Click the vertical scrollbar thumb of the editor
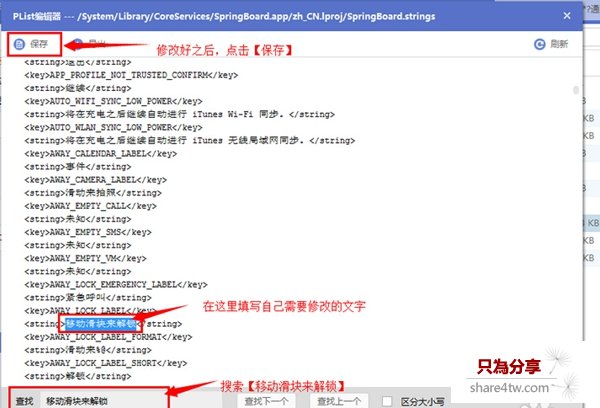Viewport: 600px width, 408px height. pyautogui.click(x=576, y=90)
